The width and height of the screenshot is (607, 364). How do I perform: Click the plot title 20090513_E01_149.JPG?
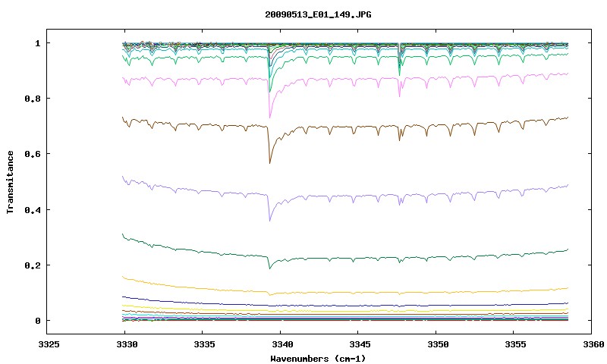pos(318,14)
